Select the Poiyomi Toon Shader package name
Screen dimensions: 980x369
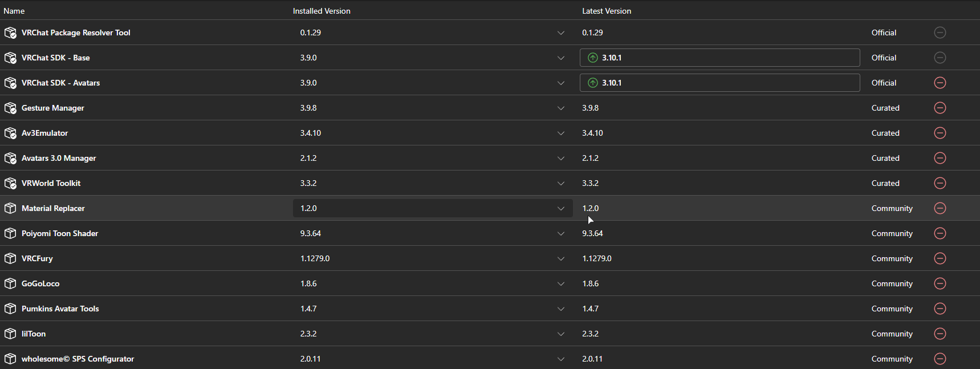click(x=60, y=233)
